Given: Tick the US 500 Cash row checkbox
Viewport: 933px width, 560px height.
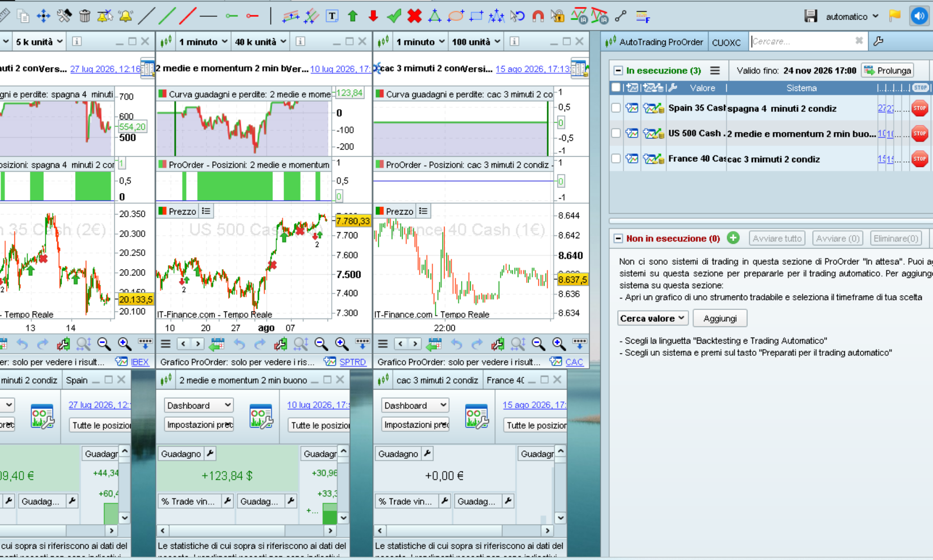Looking at the screenshot, I should pos(616,133).
